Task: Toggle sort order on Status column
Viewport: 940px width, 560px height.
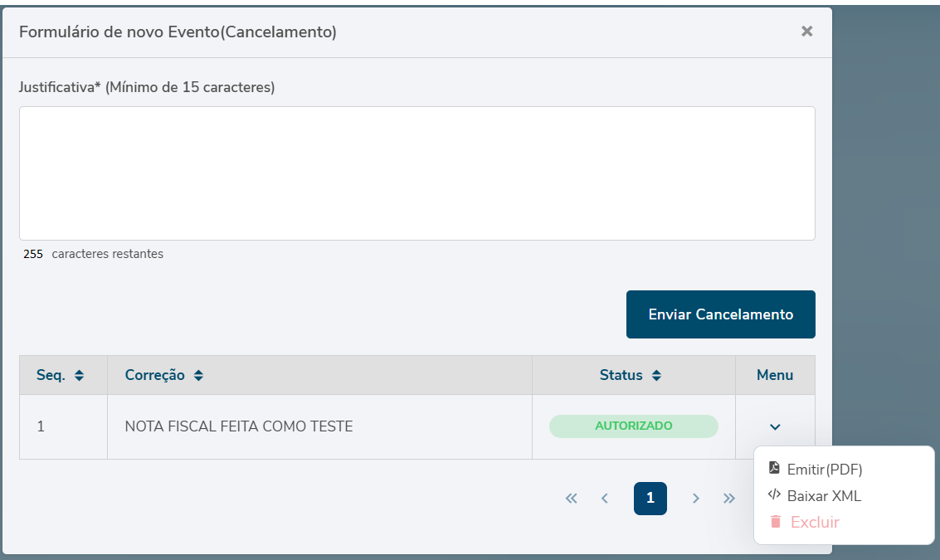Action: (x=656, y=376)
